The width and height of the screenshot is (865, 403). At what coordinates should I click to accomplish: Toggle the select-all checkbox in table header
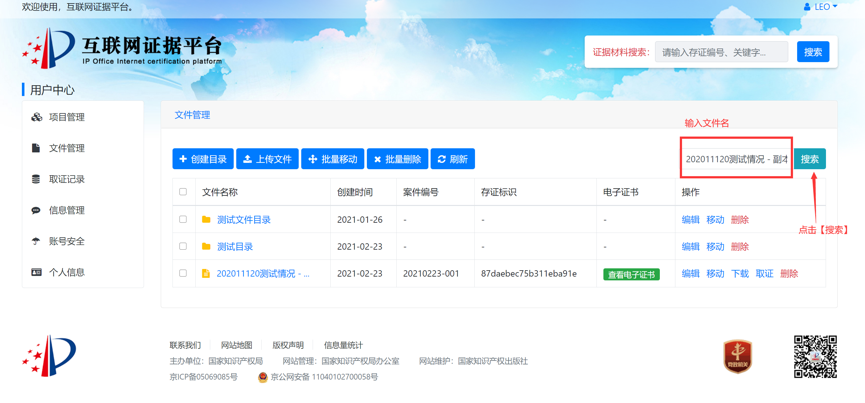pyautogui.click(x=183, y=192)
